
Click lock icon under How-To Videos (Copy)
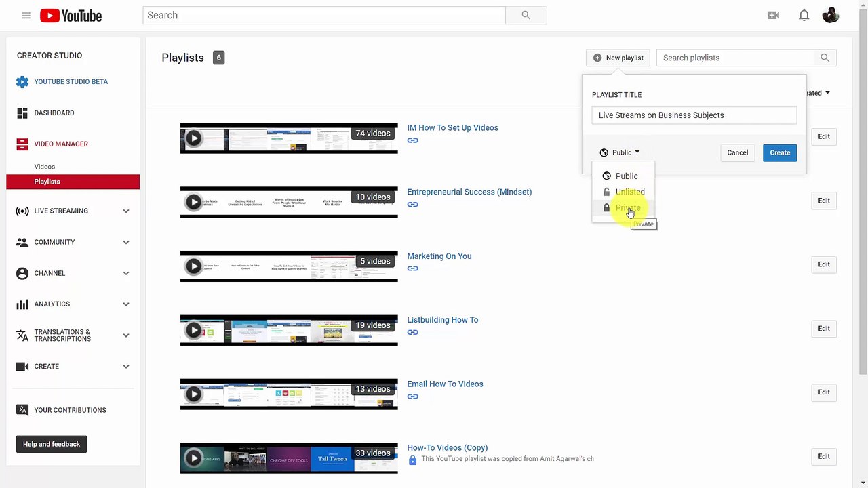pyautogui.click(x=412, y=460)
